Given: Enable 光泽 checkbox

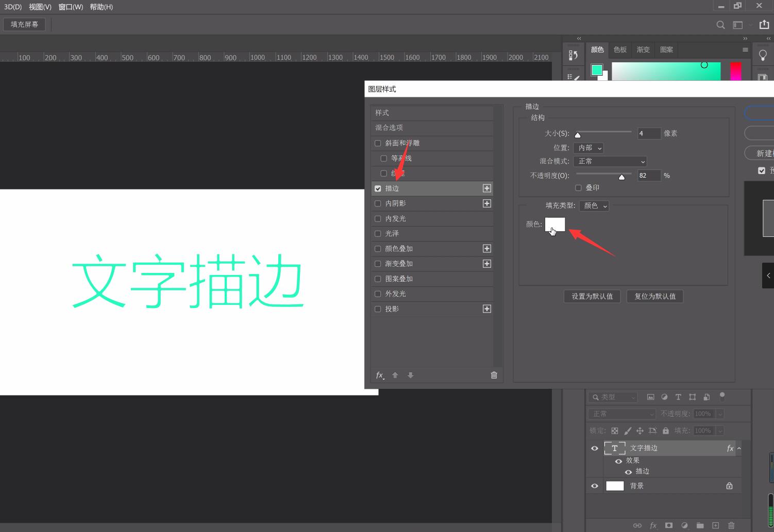Looking at the screenshot, I should [378, 233].
